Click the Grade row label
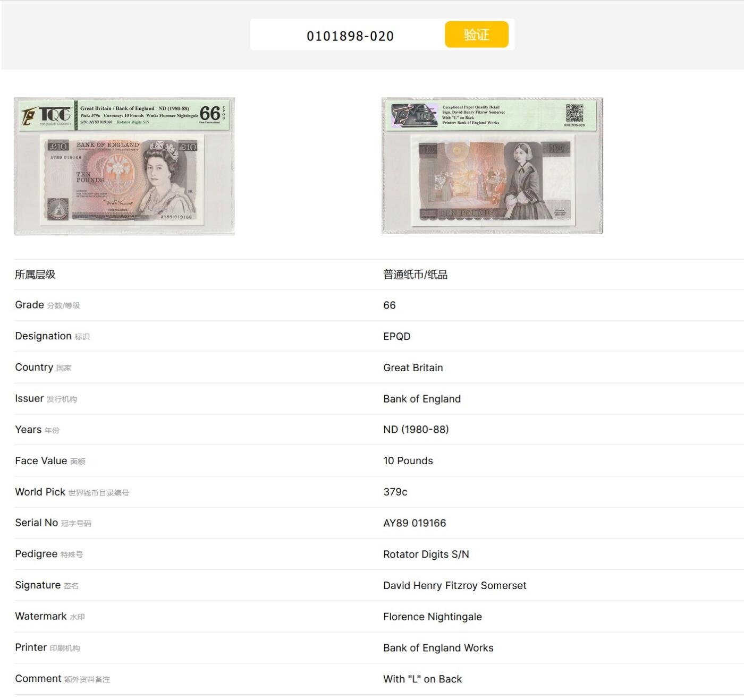This screenshot has height=700, width=744. click(x=47, y=305)
